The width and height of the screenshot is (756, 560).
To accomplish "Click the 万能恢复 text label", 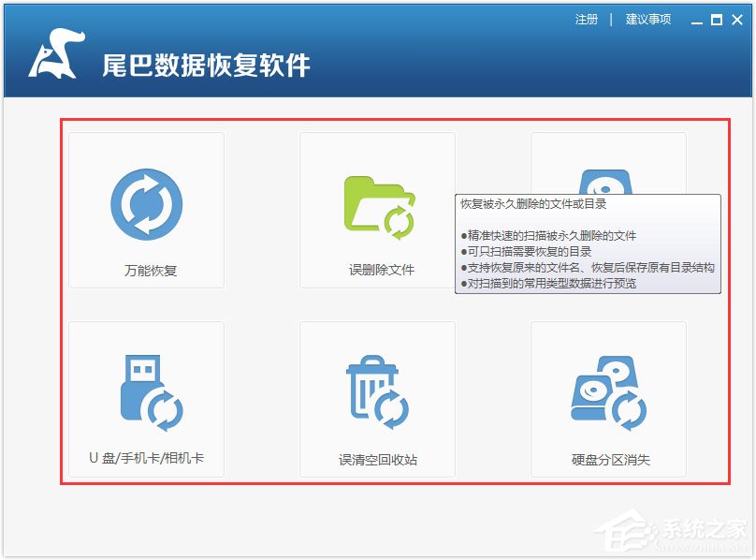I will tap(151, 271).
